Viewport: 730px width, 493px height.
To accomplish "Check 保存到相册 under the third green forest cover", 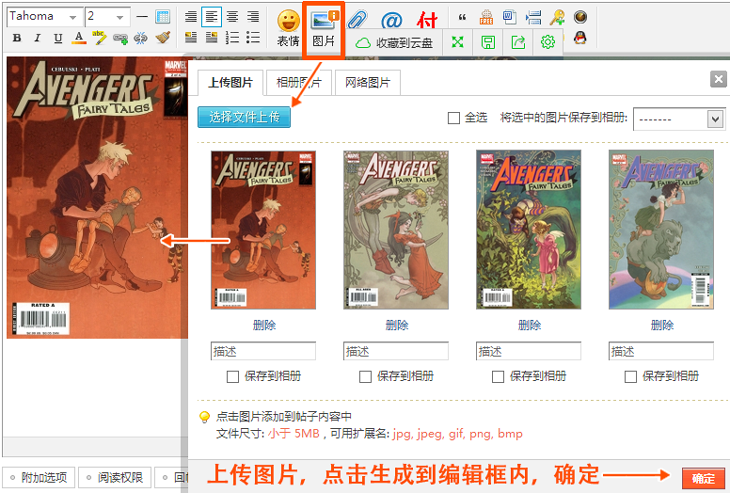I will pyautogui.click(x=498, y=376).
